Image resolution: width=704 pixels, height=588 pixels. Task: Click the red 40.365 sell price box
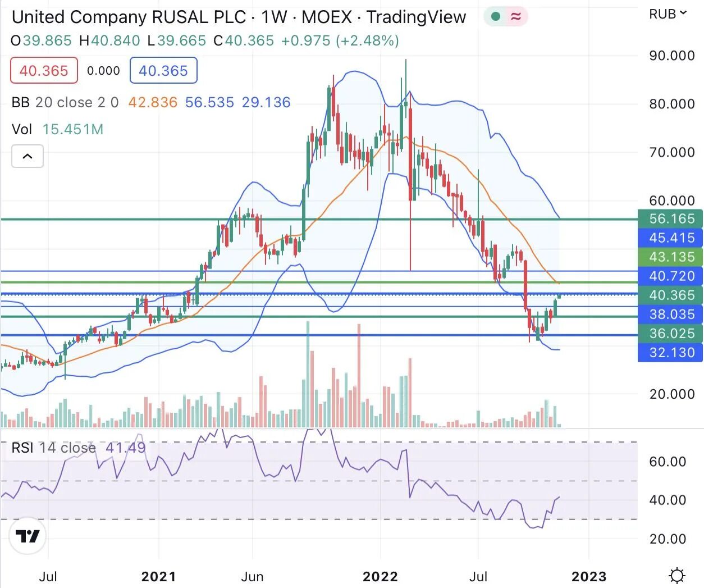(x=44, y=71)
